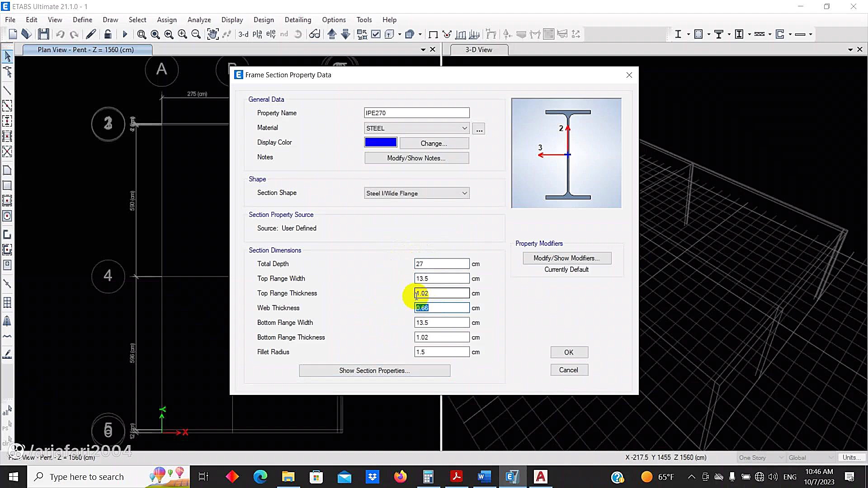The width and height of the screenshot is (868, 488).
Task: Click the Show Section Properties... button
Action: pos(374,371)
